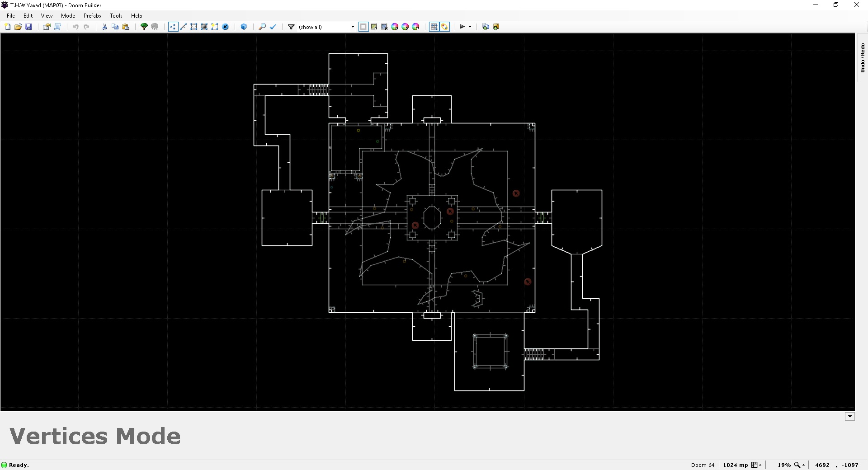Select the Linedefs mode tool
The width and height of the screenshot is (868, 470).
pos(184,27)
